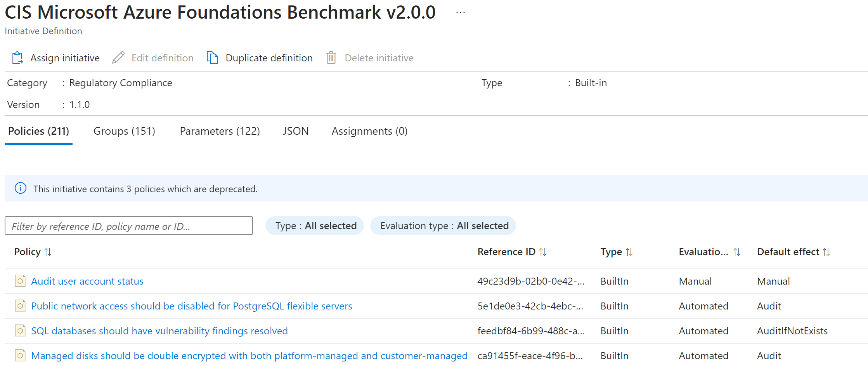Open Managed disks double encrypted policy link
This screenshot has width=868, height=365.
coord(249,356)
